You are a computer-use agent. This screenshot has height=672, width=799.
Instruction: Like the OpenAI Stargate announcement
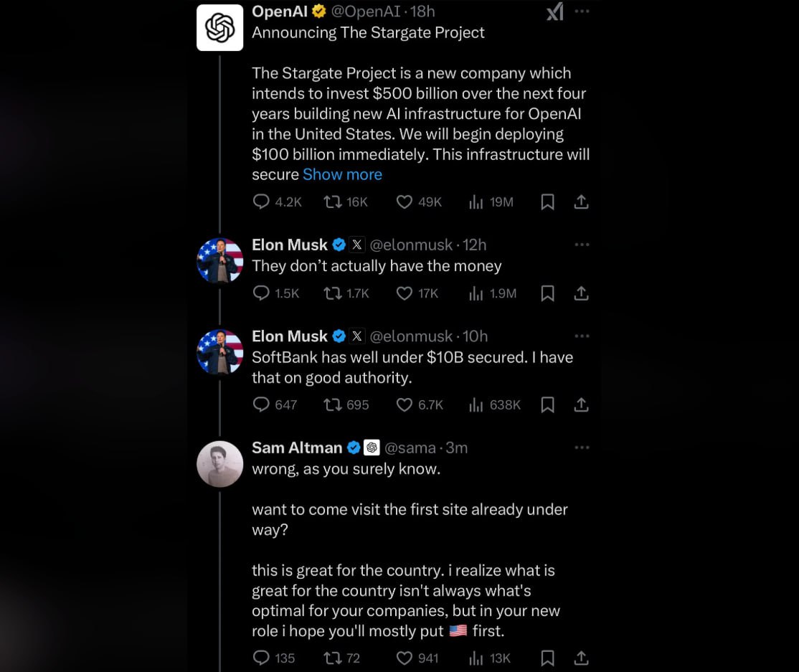405,202
